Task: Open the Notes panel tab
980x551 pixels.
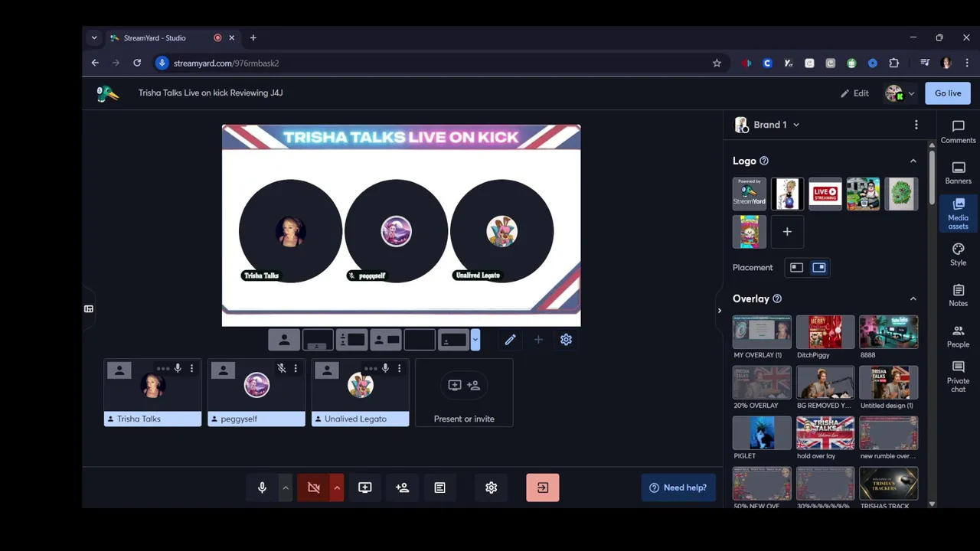Action: (x=958, y=295)
